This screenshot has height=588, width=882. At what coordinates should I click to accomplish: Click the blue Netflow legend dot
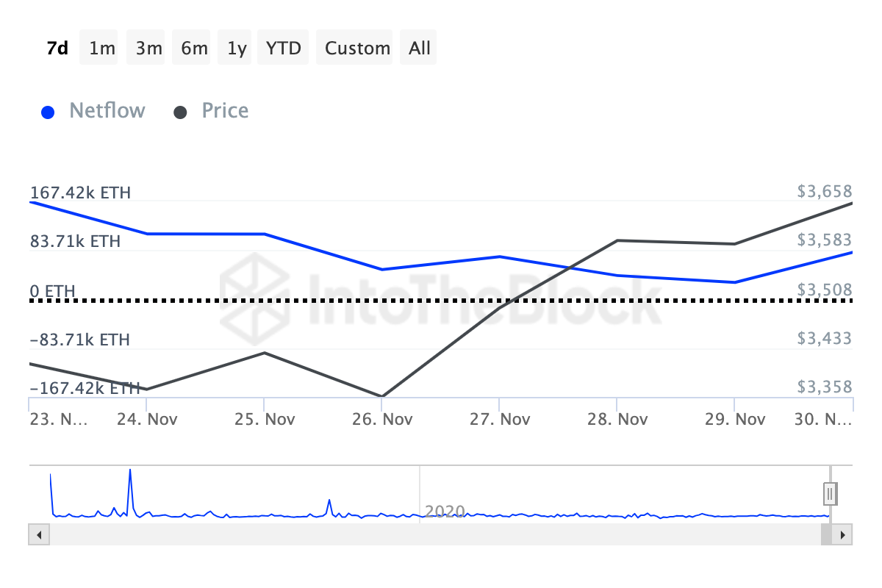tap(48, 111)
